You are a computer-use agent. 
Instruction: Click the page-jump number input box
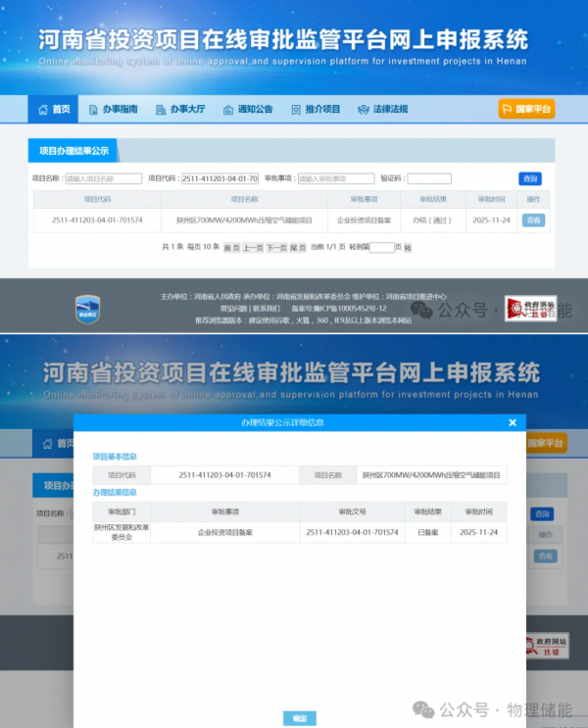382,248
